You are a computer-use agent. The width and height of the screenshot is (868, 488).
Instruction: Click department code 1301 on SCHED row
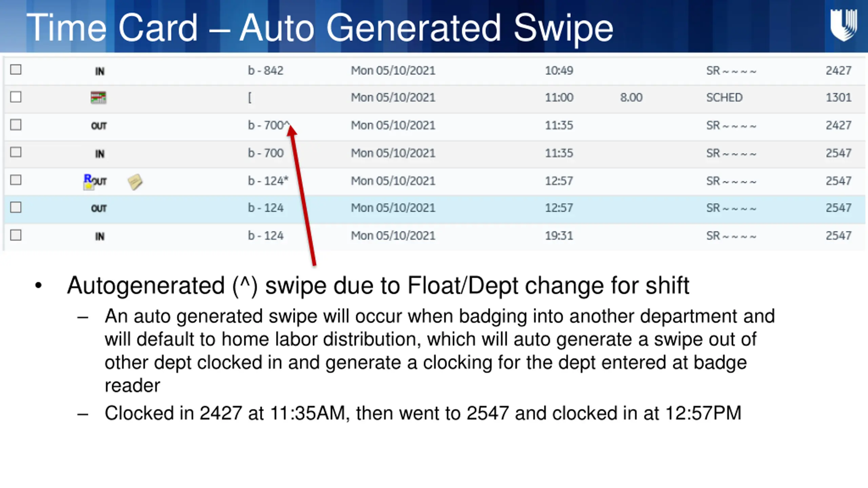pos(839,98)
